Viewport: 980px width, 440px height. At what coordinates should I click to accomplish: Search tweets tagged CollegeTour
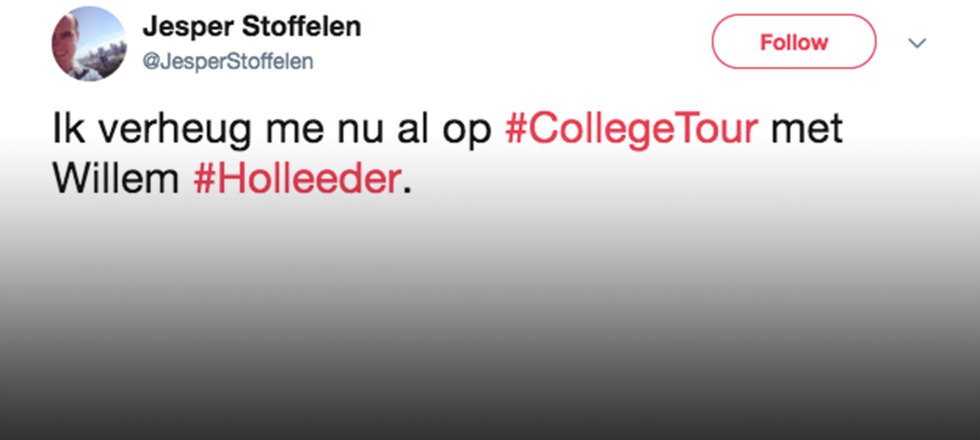pyautogui.click(x=631, y=128)
